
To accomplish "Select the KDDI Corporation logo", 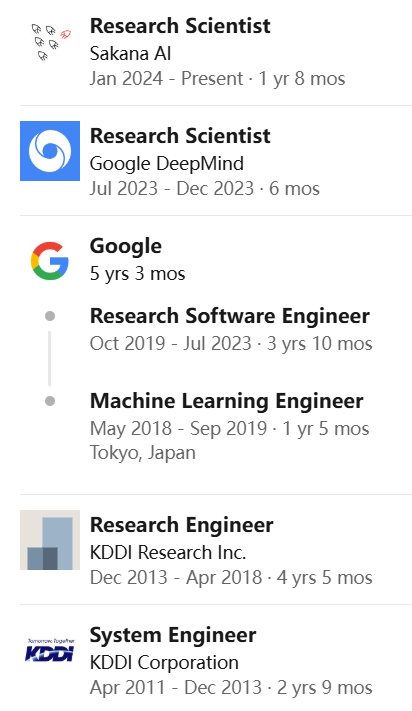I will point(50,650).
